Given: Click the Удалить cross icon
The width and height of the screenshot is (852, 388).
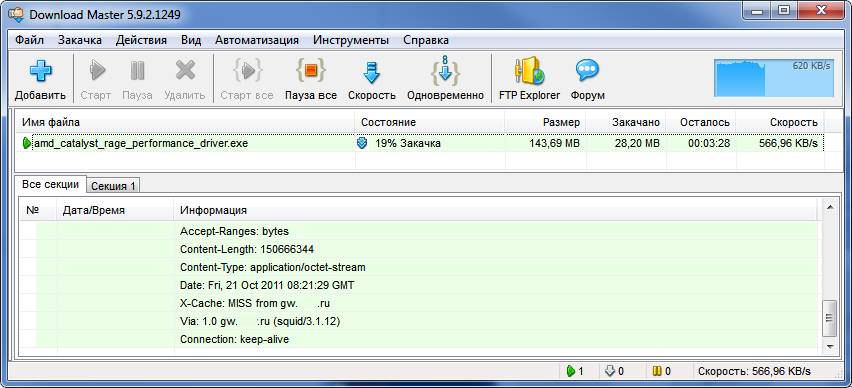Looking at the screenshot, I should click(185, 71).
